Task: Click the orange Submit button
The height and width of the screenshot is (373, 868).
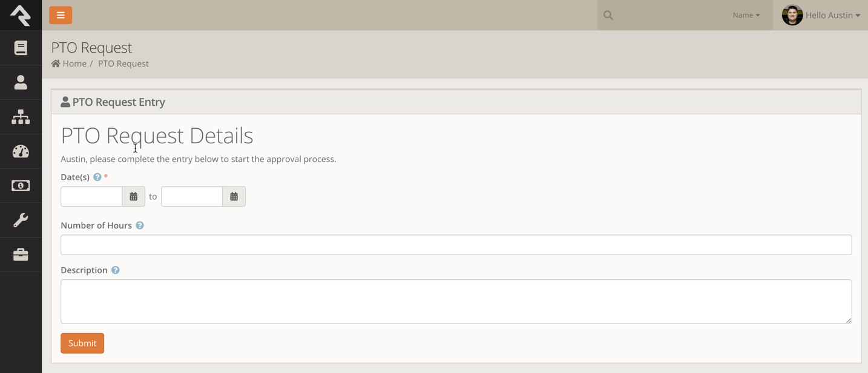Action: click(x=82, y=343)
